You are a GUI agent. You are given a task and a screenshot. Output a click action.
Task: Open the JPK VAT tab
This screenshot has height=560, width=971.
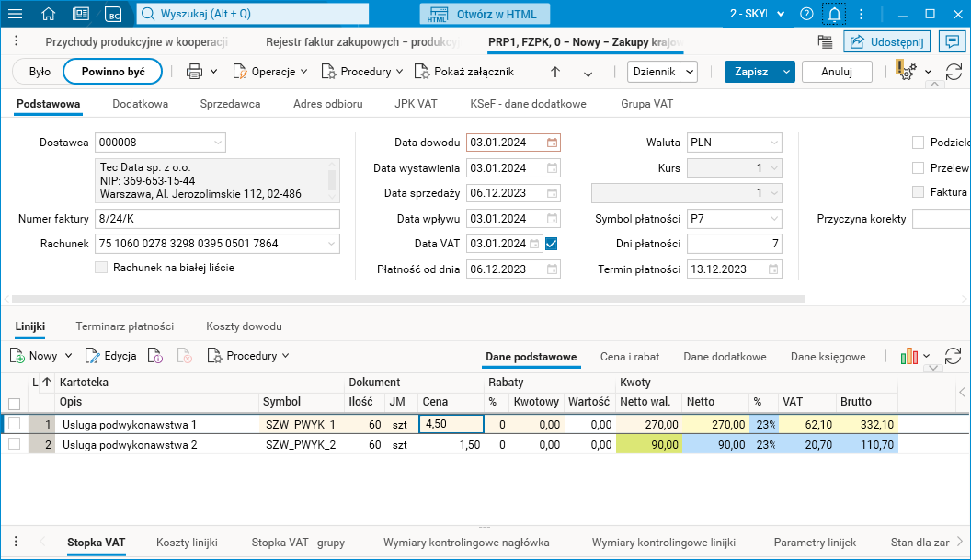(x=417, y=104)
